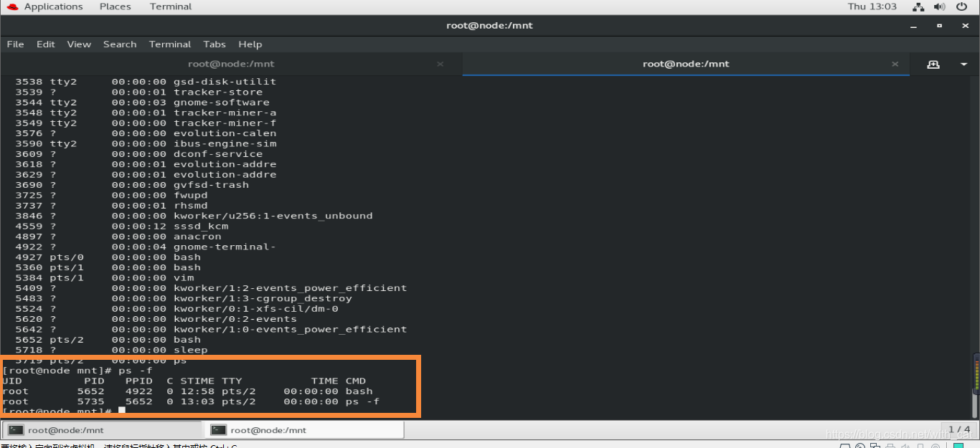980x448 pixels.
Task: Click the PID 5735 ps -f row
Action: (x=191, y=401)
